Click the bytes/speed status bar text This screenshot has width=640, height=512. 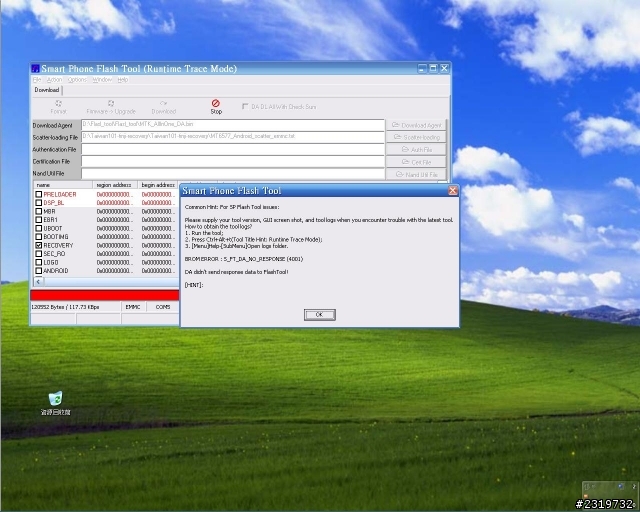[x=65, y=307]
